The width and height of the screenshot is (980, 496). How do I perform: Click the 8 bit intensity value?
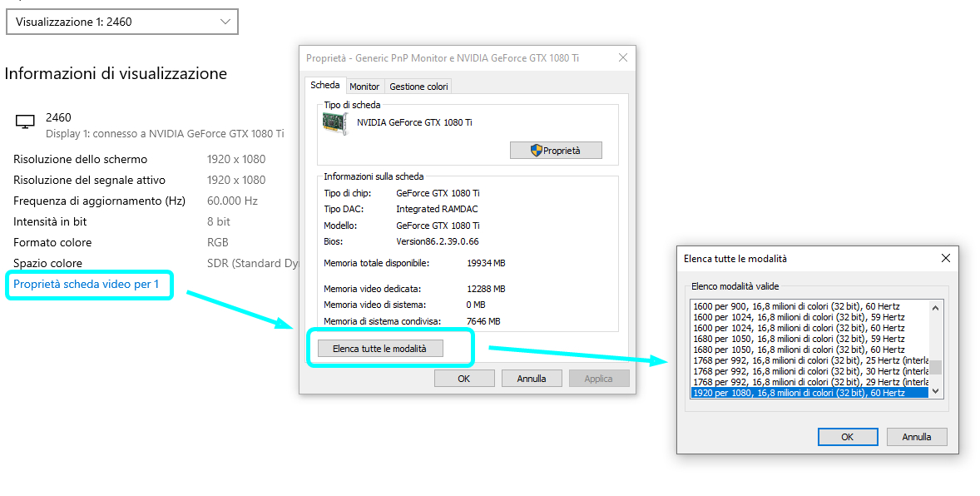click(x=219, y=221)
